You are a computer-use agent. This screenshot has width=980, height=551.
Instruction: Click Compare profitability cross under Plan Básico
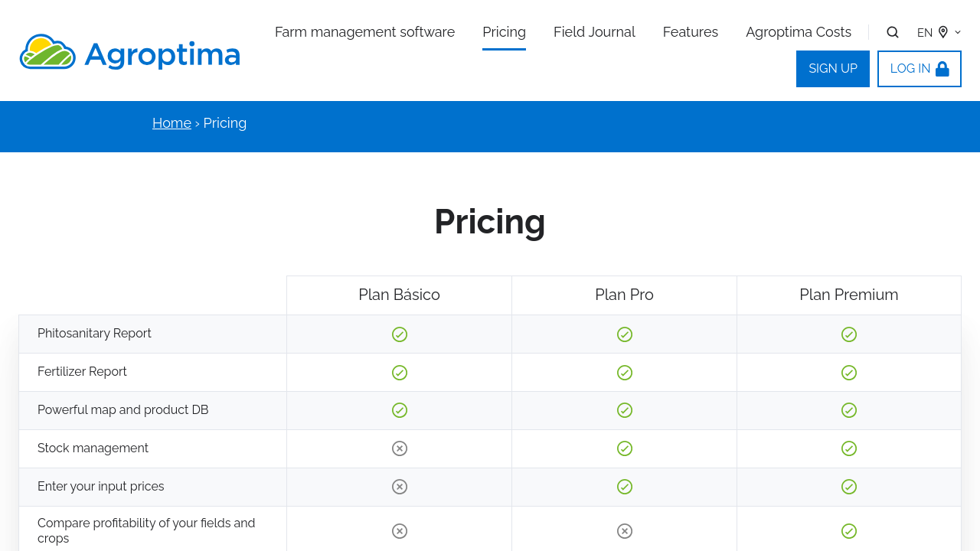[x=400, y=531]
